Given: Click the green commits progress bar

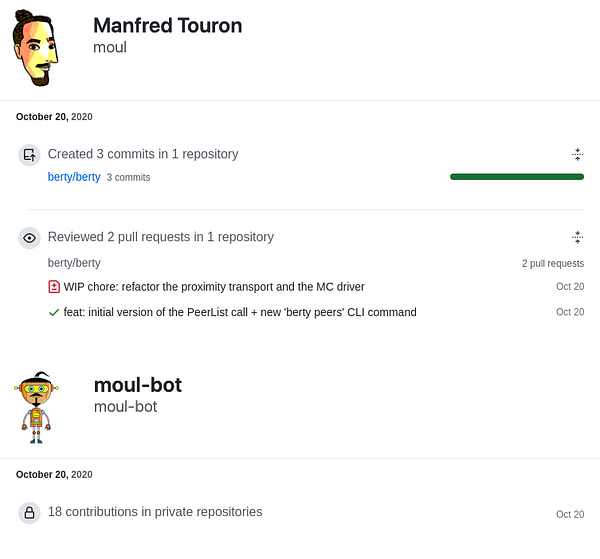Looking at the screenshot, I should 516,177.
